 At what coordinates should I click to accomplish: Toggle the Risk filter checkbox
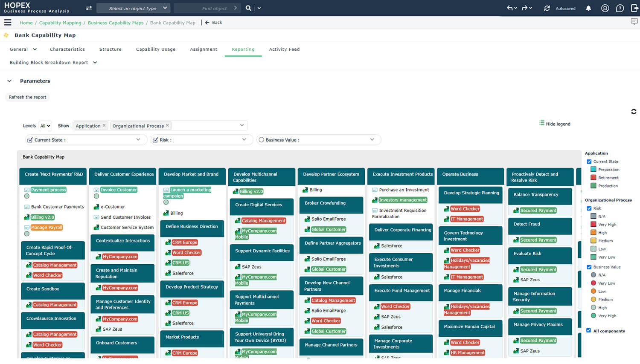pos(155,140)
